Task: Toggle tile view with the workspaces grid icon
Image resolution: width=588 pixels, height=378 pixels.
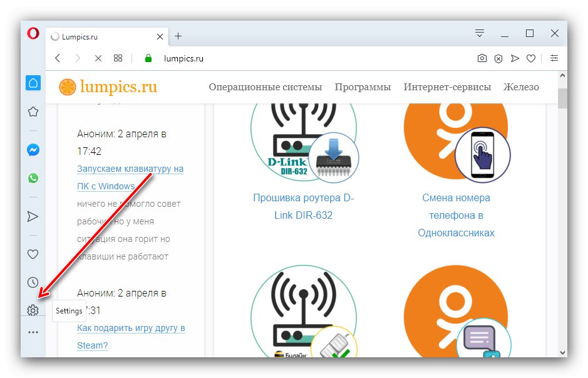Action: click(x=118, y=58)
